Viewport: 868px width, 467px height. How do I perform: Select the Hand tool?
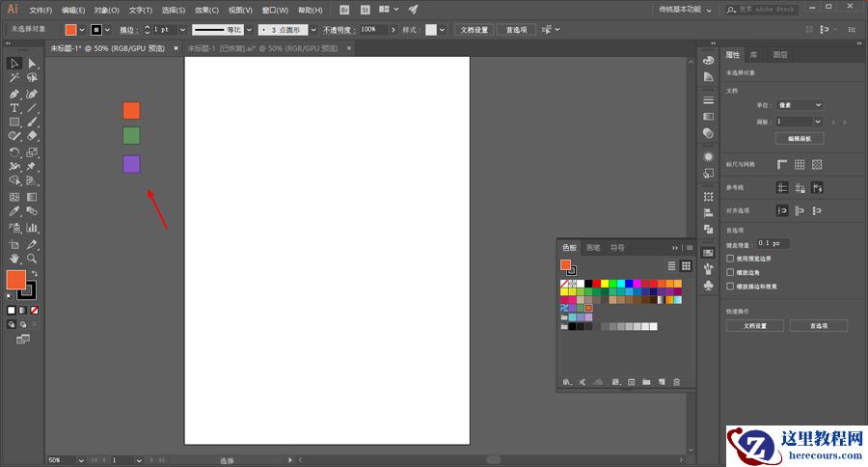point(14,259)
